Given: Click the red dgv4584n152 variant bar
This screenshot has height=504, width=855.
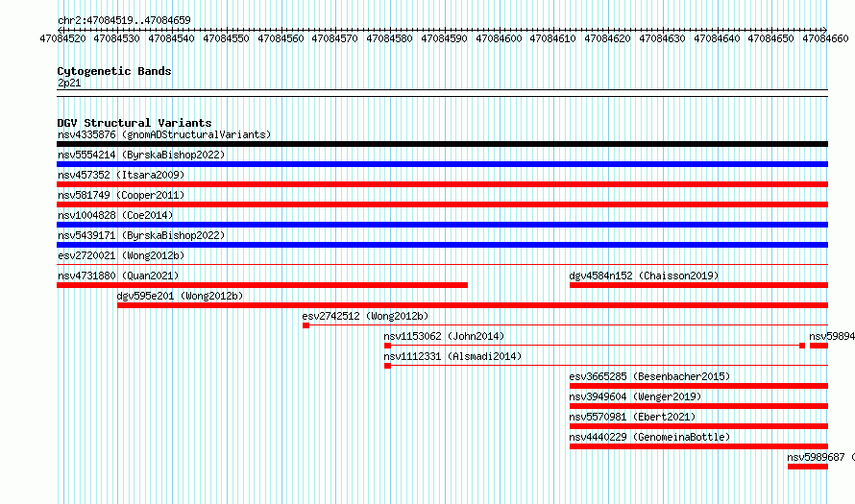Looking at the screenshot, I should click(699, 285).
